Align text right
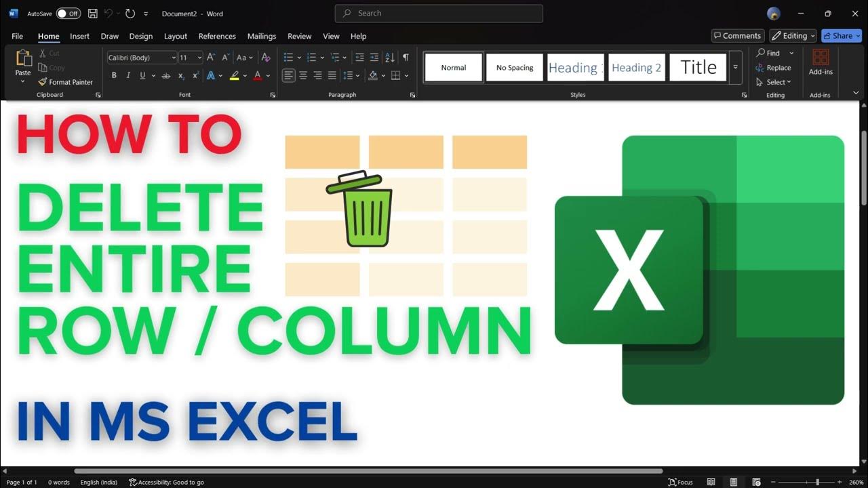868x488 pixels. tap(317, 75)
